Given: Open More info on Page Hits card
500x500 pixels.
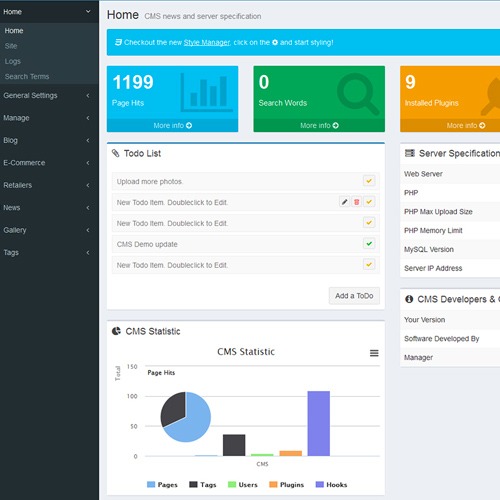Looking at the screenshot, I should (172, 125).
